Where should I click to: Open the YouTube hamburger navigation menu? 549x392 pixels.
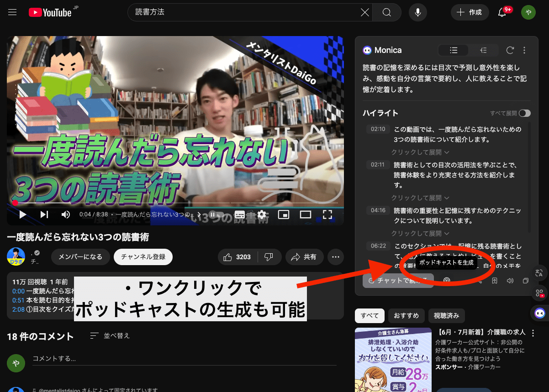point(12,12)
